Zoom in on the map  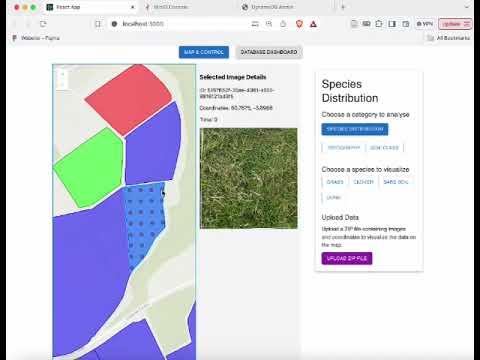click(x=62, y=75)
